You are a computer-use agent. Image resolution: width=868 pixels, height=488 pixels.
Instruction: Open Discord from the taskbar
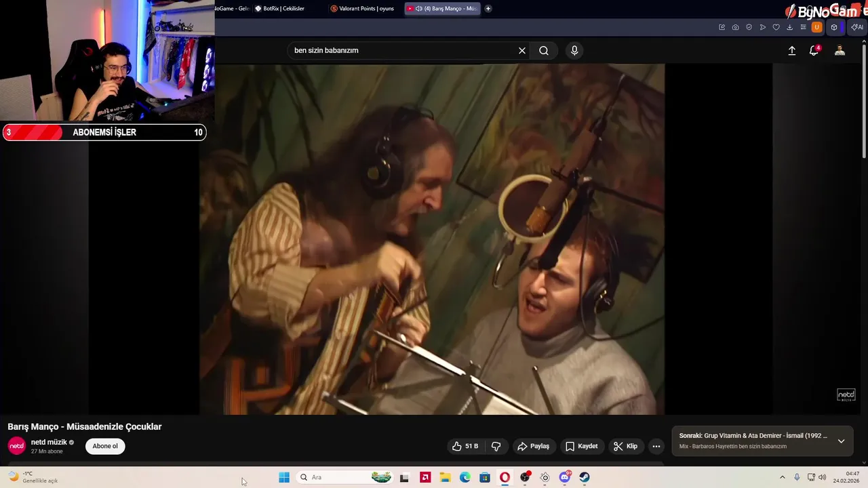565,477
